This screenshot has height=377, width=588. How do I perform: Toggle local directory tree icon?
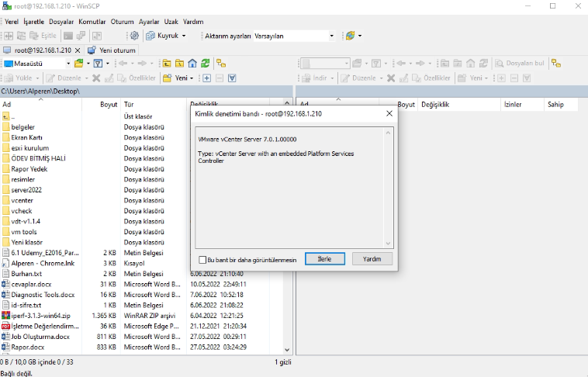(221, 64)
